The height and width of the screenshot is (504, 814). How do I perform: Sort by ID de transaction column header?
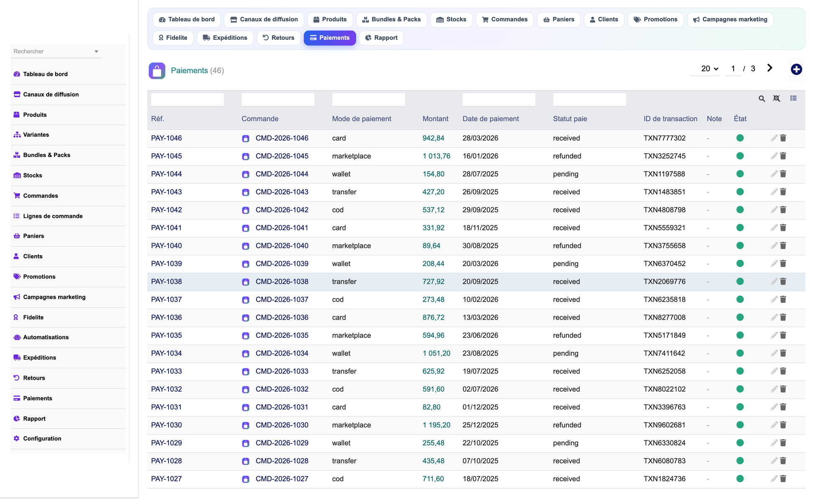click(x=671, y=119)
